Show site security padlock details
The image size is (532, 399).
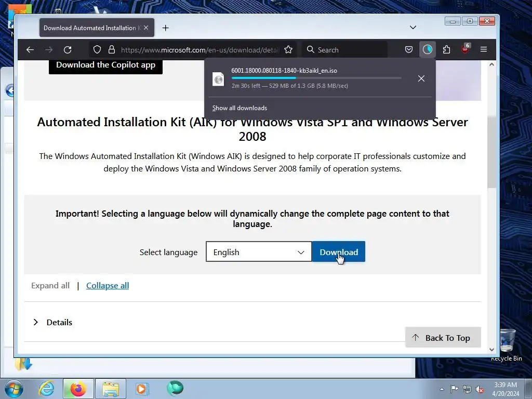click(x=112, y=50)
